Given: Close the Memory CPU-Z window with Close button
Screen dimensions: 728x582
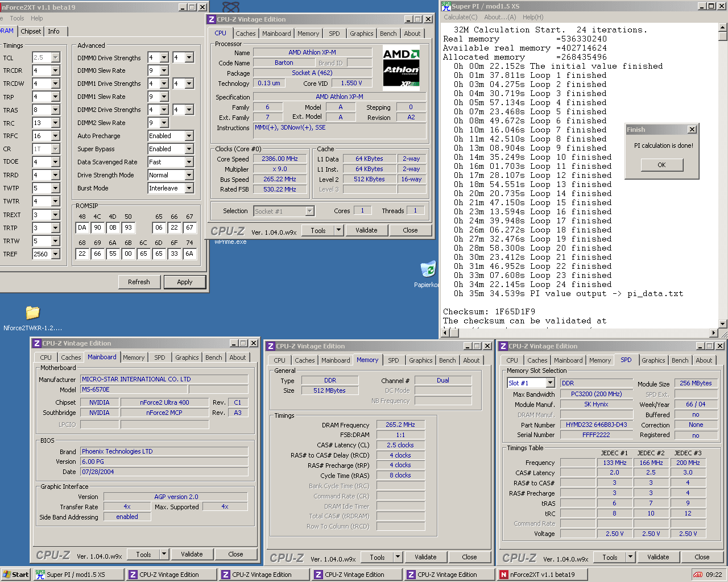Looking at the screenshot, I should point(469,557).
